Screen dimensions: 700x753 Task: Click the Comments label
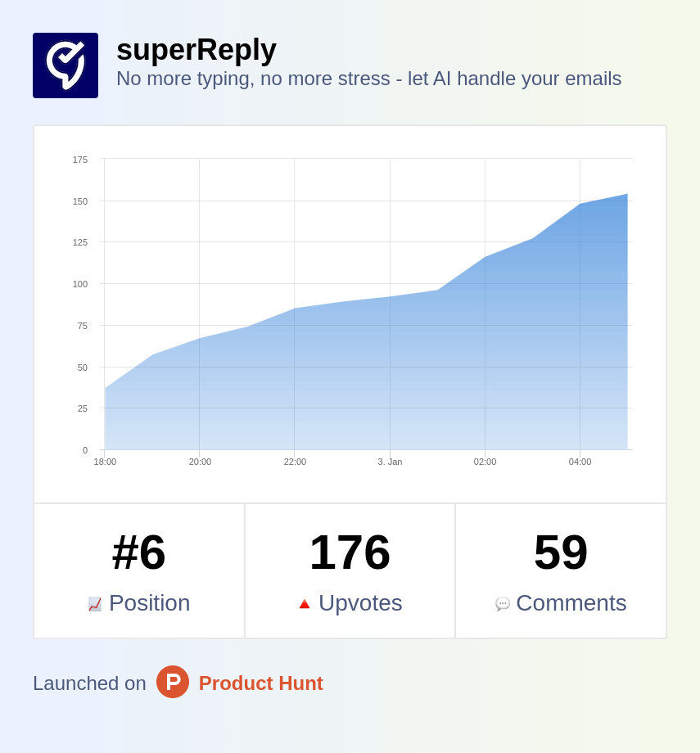tap(571, 603)
